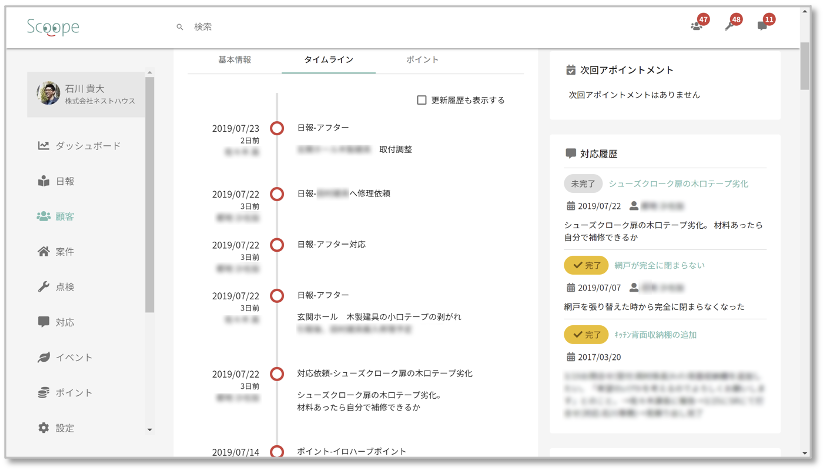Open 日報-アフター対応 timeline entry title
This screenshot has height=472, width=824.
click(x=331, y=244)
